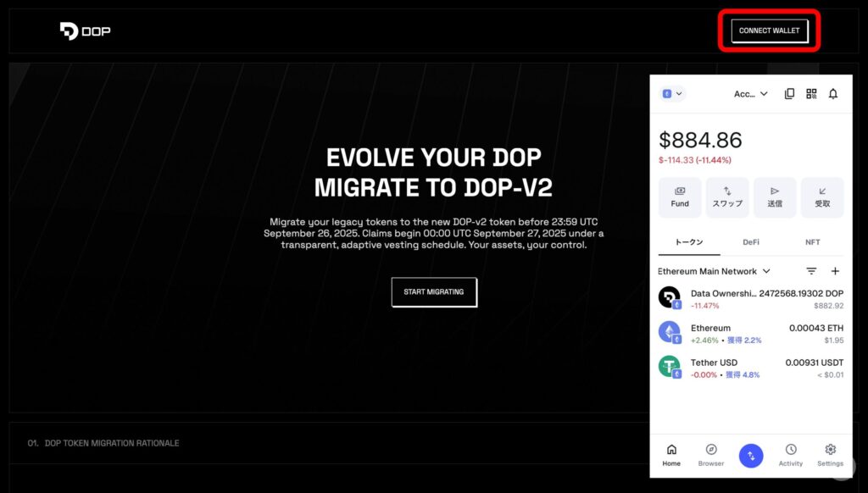Viewport: 868px width, 493px height.
Task: Click the DOP logo in header
Action: [x=86, y=31]
